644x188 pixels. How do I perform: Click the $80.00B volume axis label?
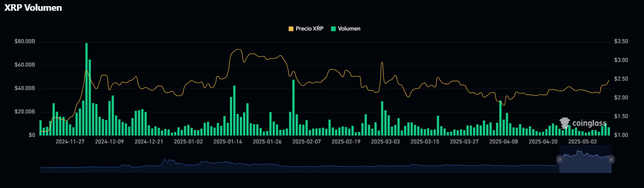tap(25, 42)
